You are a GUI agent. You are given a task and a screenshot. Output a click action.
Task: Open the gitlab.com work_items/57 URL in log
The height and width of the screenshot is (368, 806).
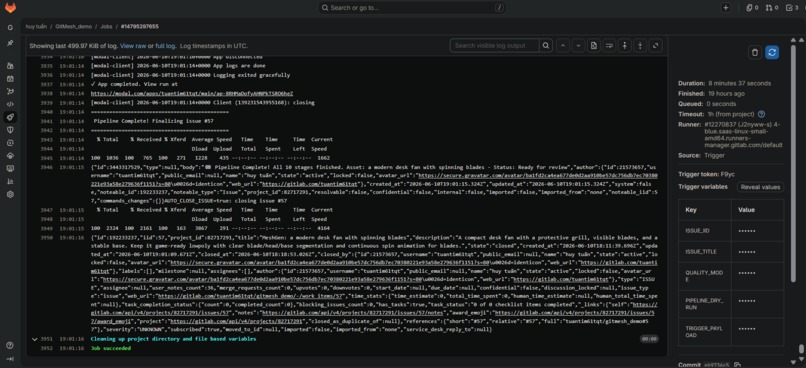[x=250, y=297]
